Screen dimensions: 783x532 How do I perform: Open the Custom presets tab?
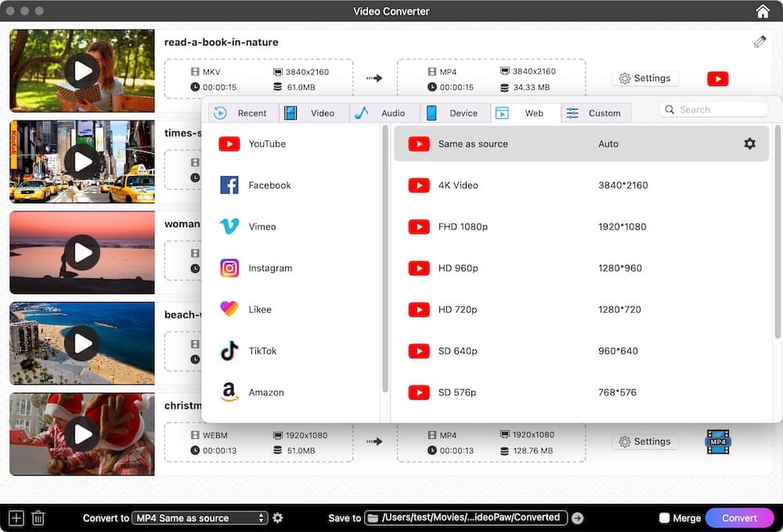coord(597,113)
